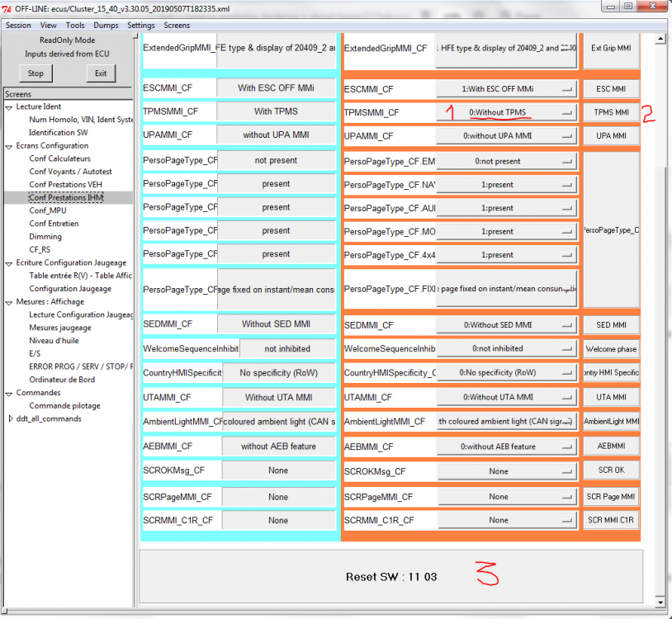Collapse the Commandes tree node
672x619 pixels.
pyautogui.click(x=9, y=393)
